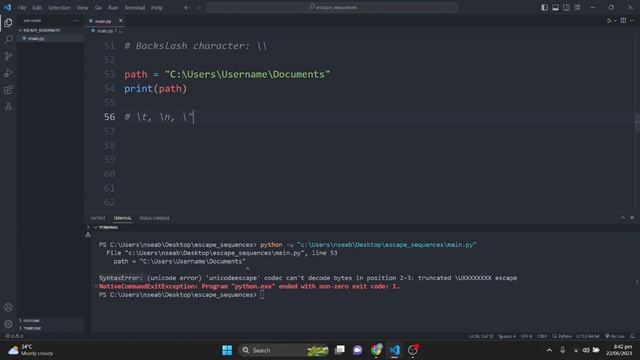Open editor More Actions ellipsis

(x=632, y=20)
